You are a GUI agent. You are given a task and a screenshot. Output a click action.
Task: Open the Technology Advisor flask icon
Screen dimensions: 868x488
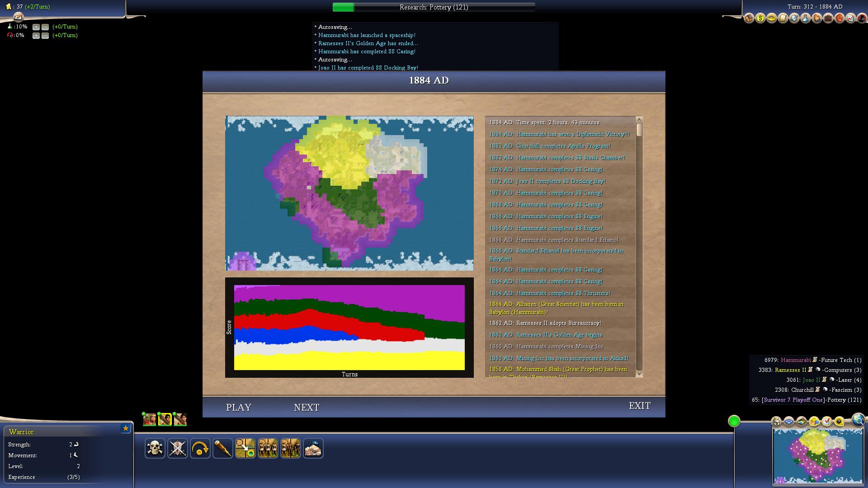tap(806, 18)
